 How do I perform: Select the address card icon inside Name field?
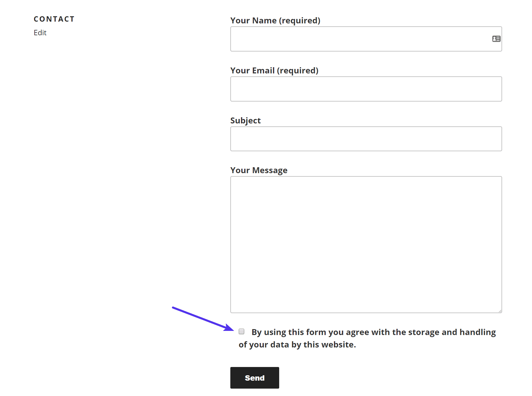click(x=496, y=38)
